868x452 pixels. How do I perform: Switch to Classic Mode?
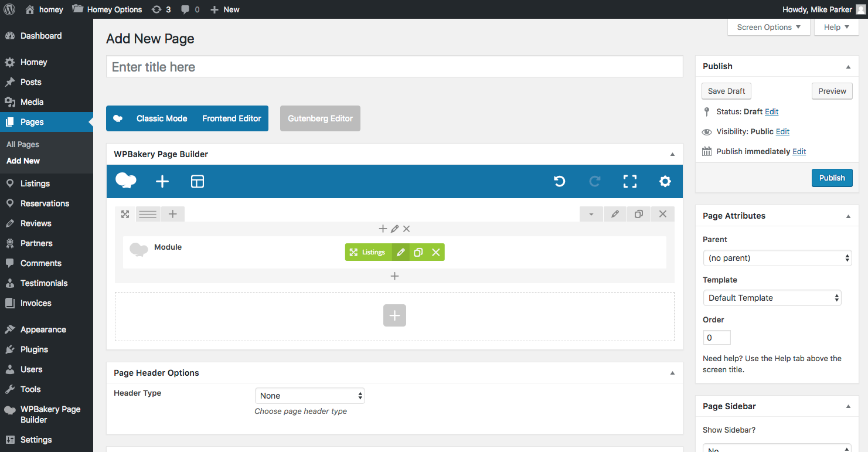(162, 118)
